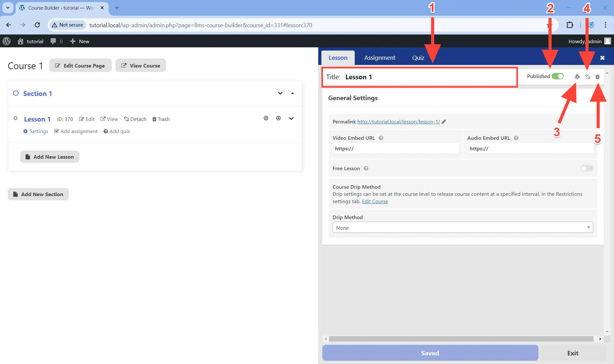Reload the current page

tap(37, 25)
